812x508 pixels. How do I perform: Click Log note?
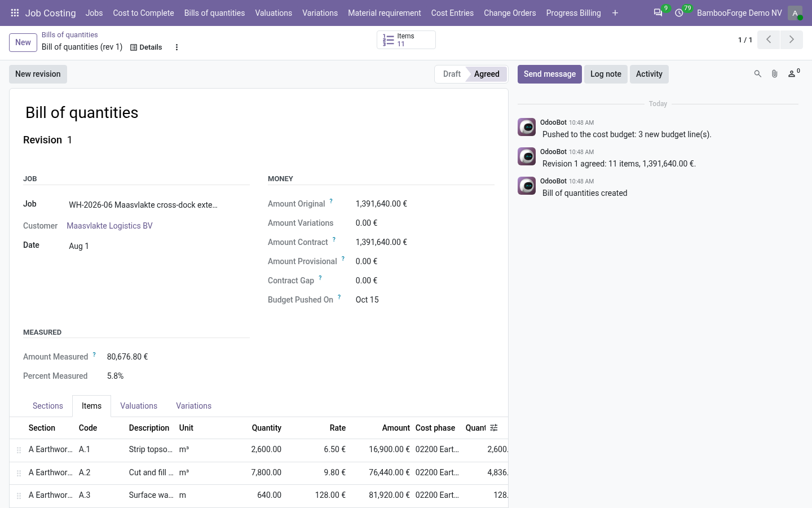click(x=606, y=74)
